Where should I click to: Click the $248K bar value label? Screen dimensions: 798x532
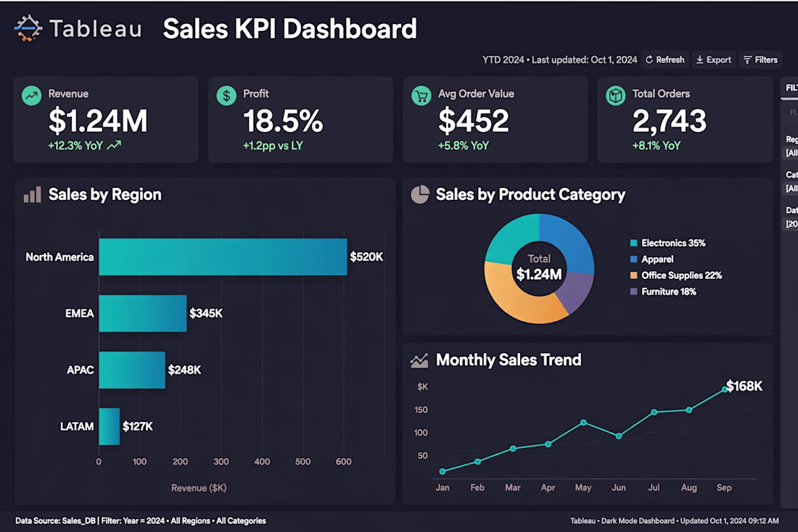click(185, 370)
